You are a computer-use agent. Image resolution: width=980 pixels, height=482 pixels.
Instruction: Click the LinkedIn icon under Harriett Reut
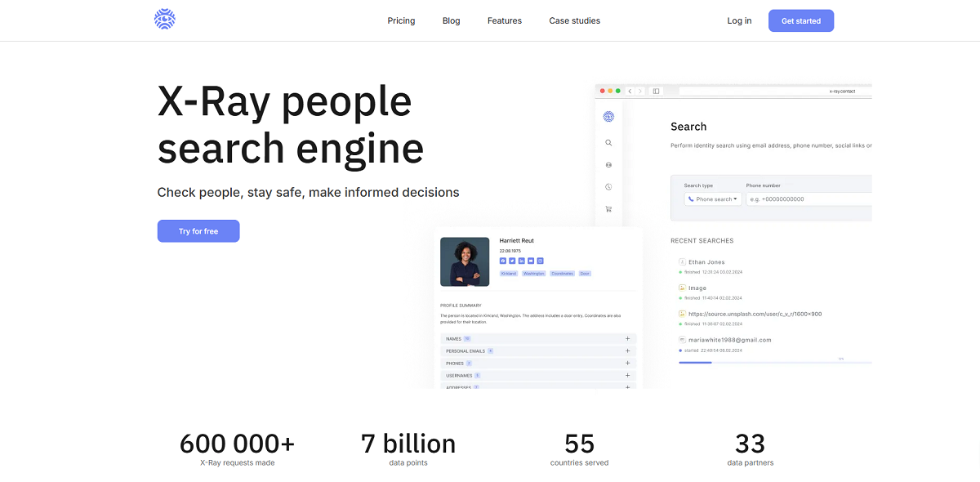(521, 261)
